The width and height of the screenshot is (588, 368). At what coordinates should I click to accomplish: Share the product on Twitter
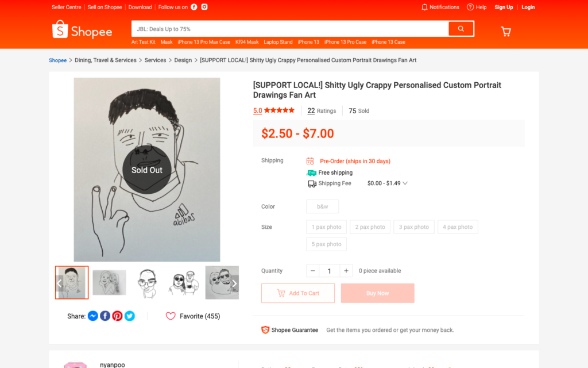coord(130,316)
